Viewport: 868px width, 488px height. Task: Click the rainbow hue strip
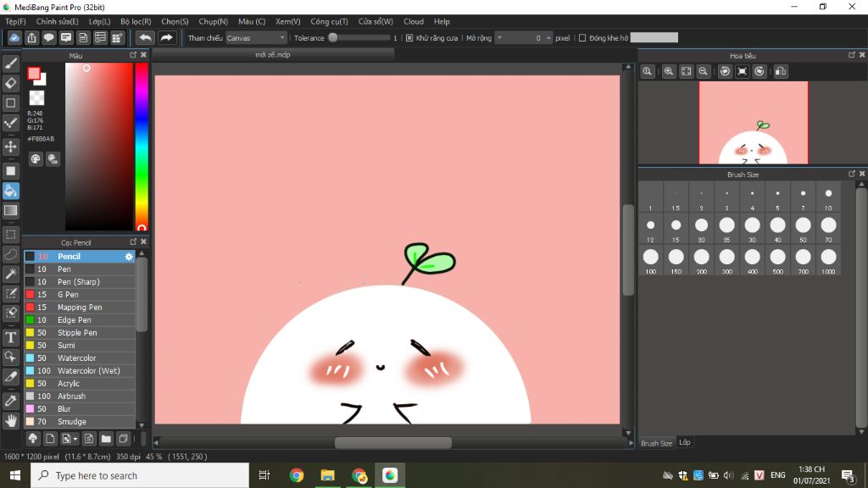tap(142, 146)
